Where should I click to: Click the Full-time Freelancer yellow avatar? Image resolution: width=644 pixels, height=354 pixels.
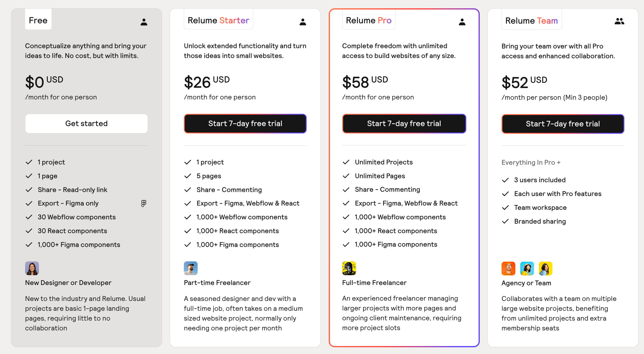pos(349,268)
